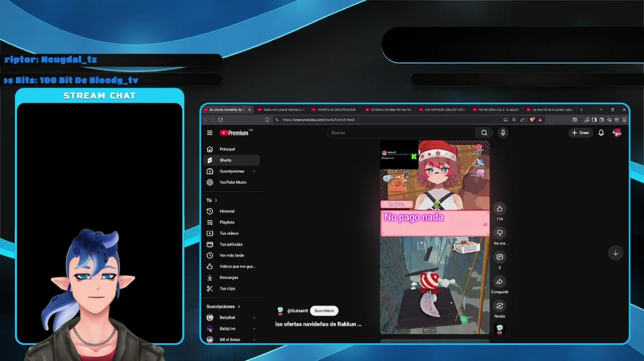
Task: Open Videos que me gustan list
Action: point(231,266)
